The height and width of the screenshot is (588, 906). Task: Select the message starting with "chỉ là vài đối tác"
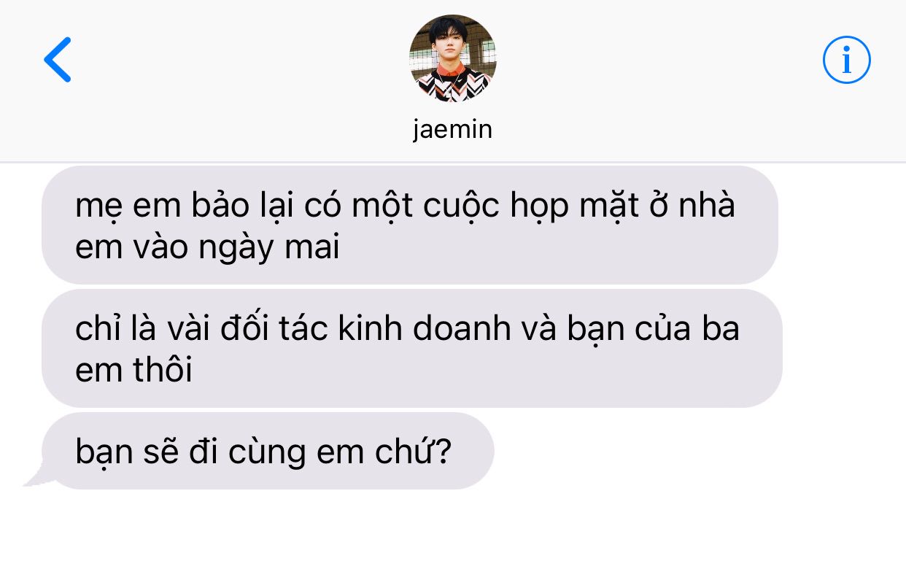point(412,348)
